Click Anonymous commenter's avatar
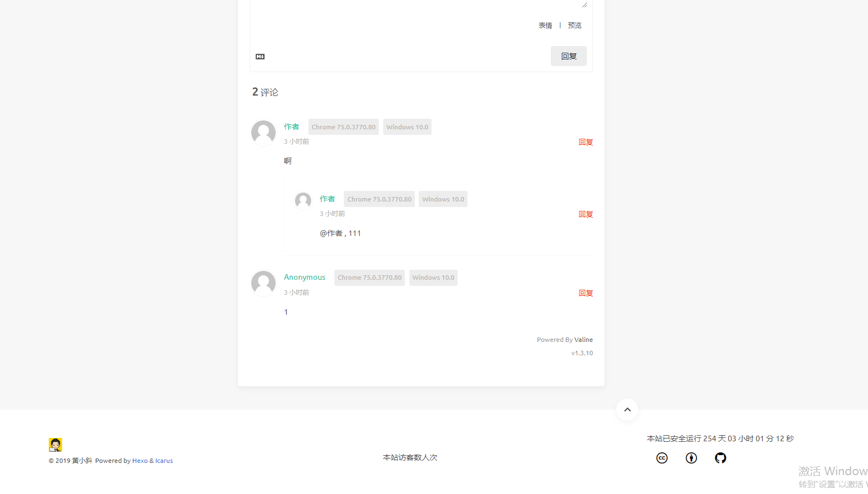 point(263,283)
